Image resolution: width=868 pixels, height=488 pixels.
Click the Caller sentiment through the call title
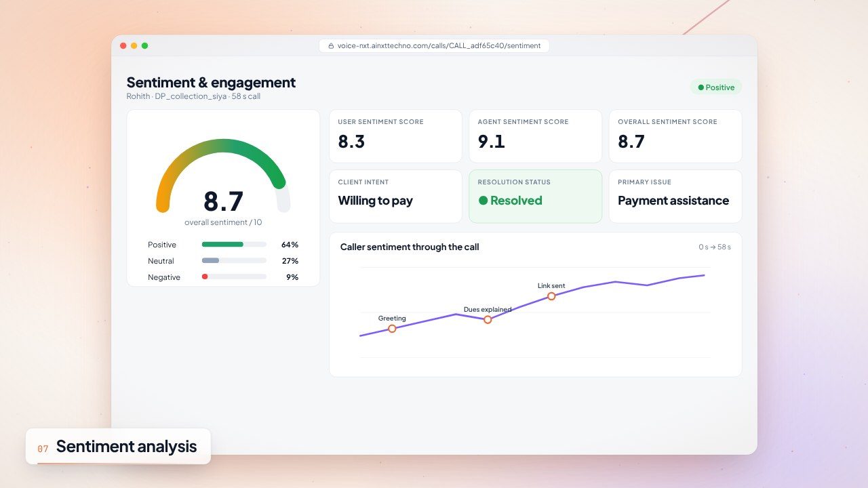[410, 247]
